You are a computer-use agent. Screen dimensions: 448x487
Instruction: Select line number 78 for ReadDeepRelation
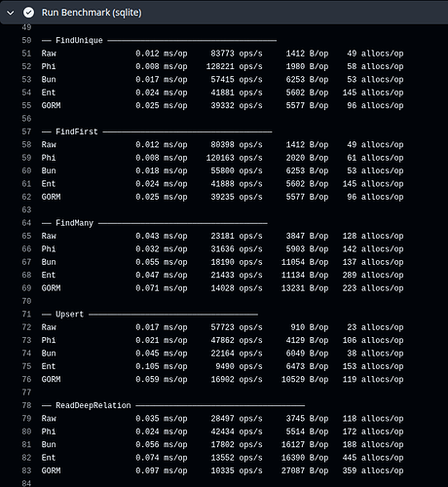[26, 405]
